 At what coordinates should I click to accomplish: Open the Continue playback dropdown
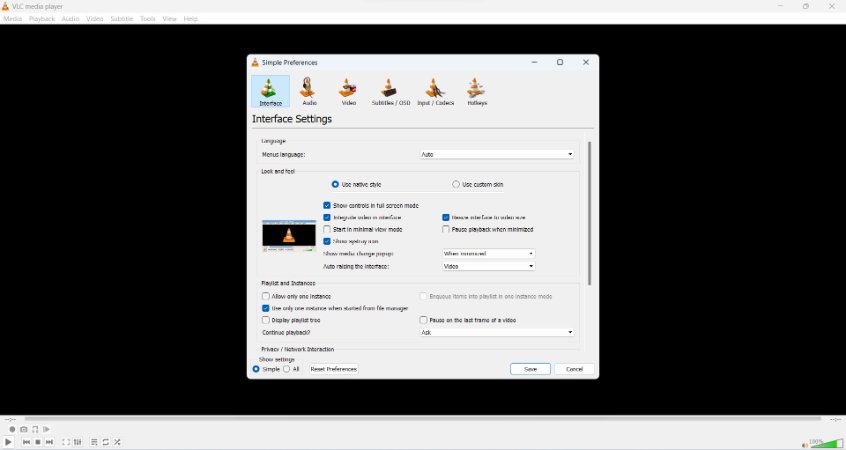(x=496, y=332)
